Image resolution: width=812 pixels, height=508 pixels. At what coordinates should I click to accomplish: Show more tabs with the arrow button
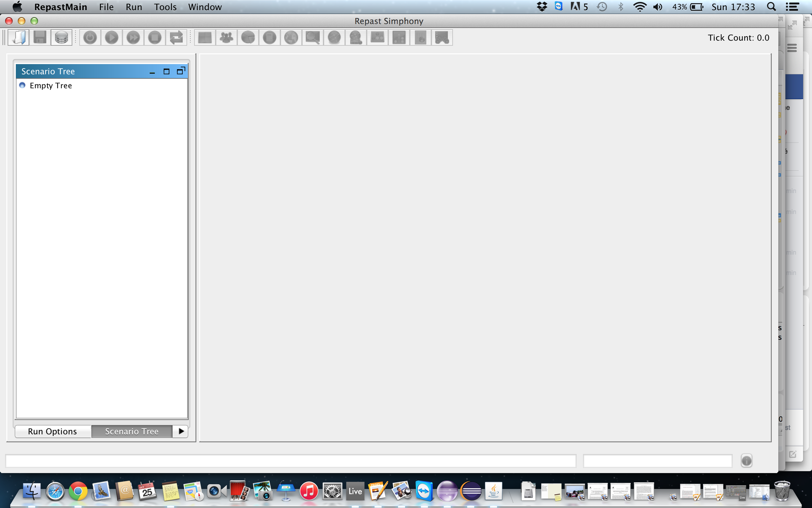180,431
